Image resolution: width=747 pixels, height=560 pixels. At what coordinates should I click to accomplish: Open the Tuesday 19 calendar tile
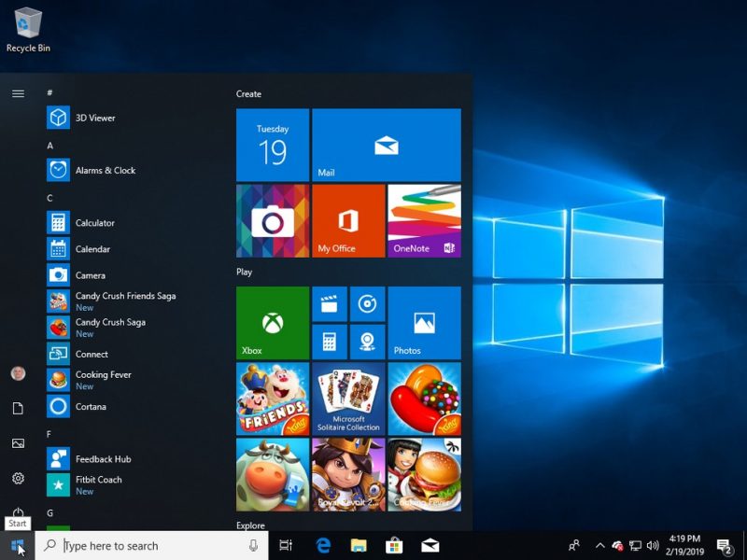pyautogui.click(x=273, y=145)
